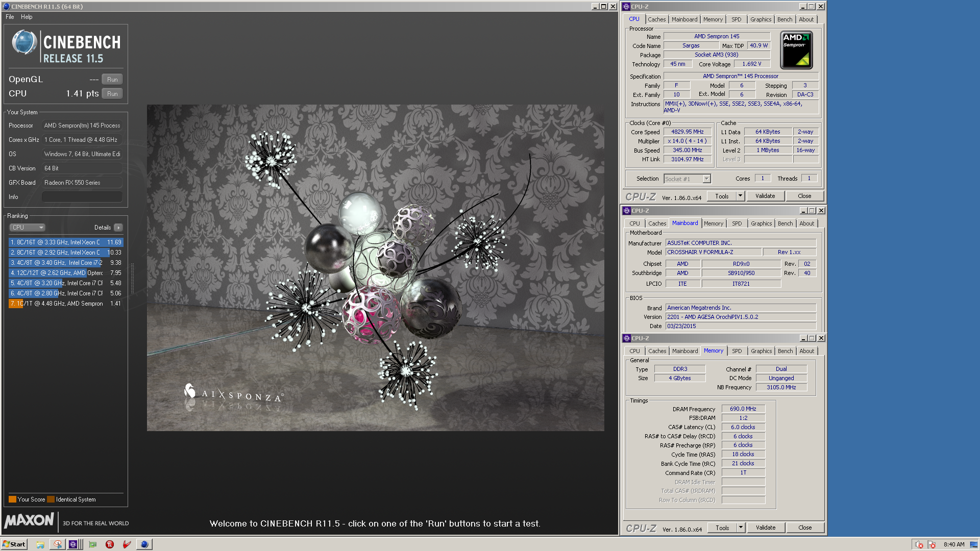Click the bottom CPU-Z Memory window title icon
The width and height of the screenshot is (980, 551).
point(626,338)
